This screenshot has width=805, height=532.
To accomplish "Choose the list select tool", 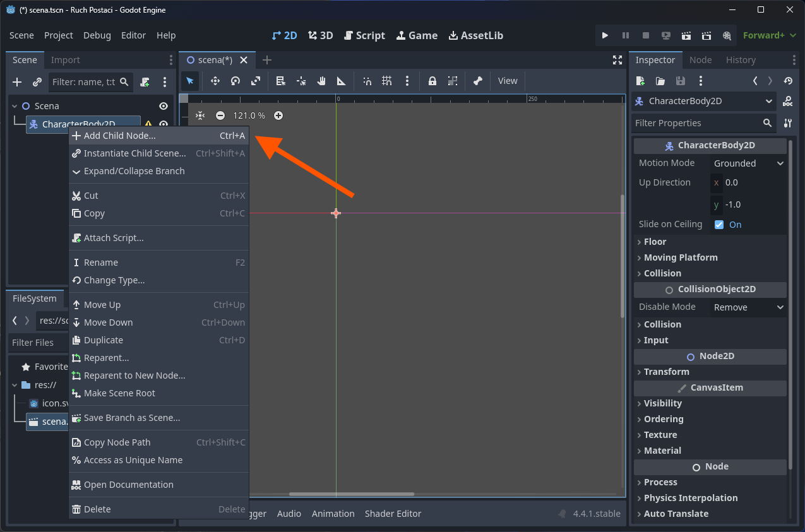I will pos(281,81).
